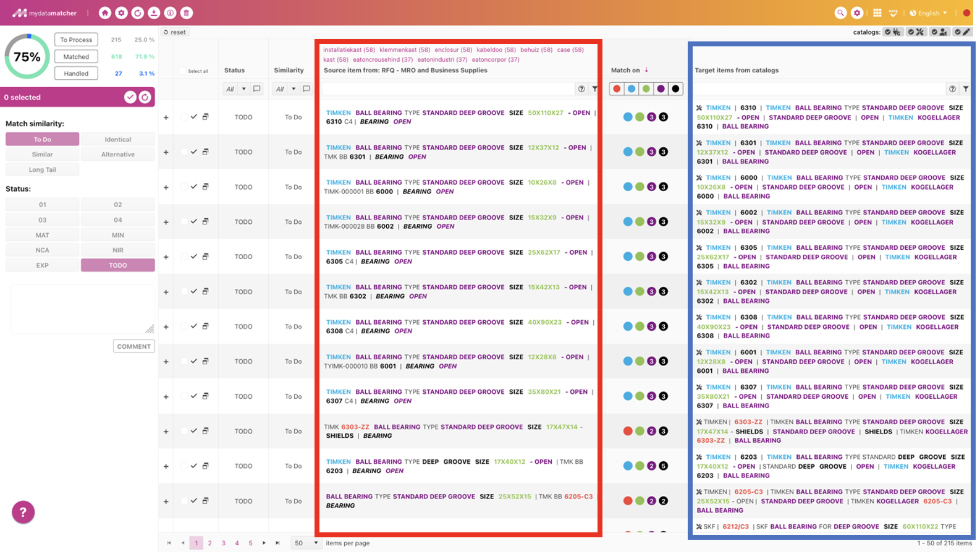Click the Handled button
The width and height of the screenshot is (980, 554).
click(x=76, y=73)
